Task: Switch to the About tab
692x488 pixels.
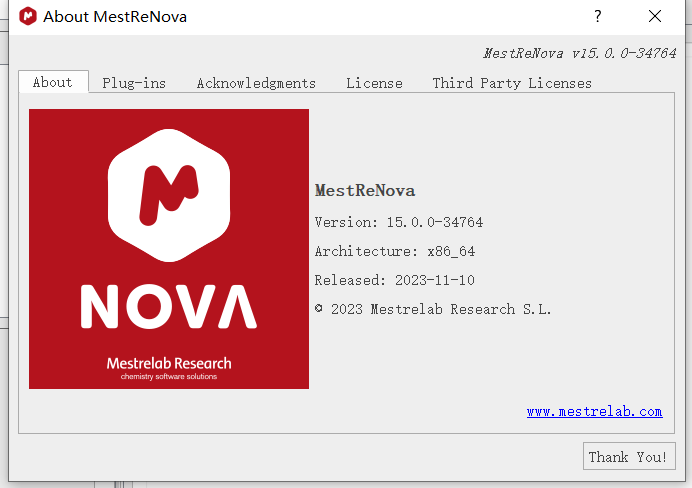Action: 53,82
